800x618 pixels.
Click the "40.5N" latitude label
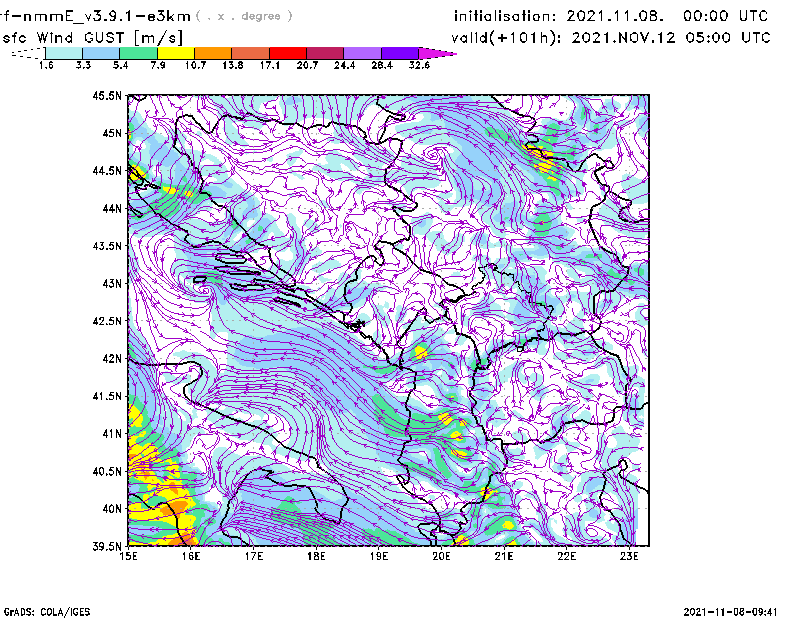[x=107, y=471]
